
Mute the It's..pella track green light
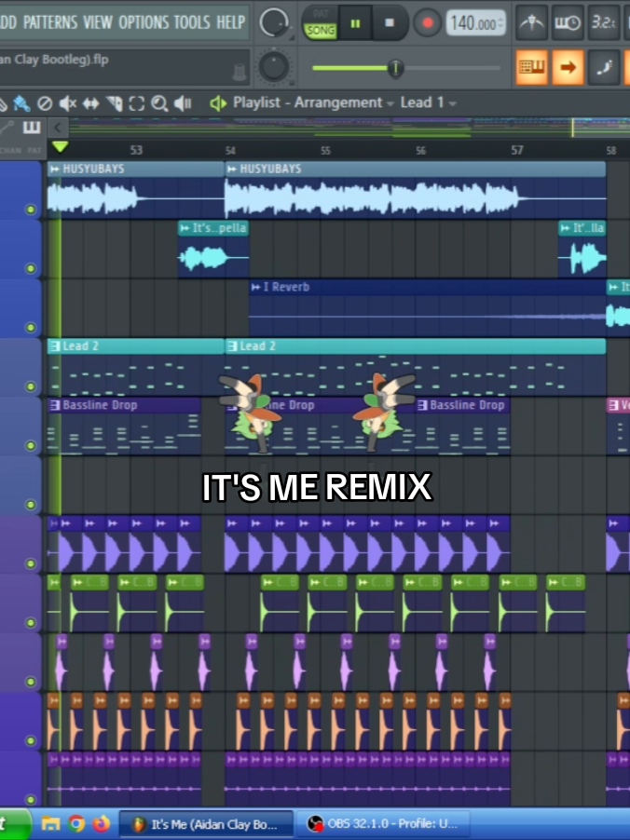31,268
